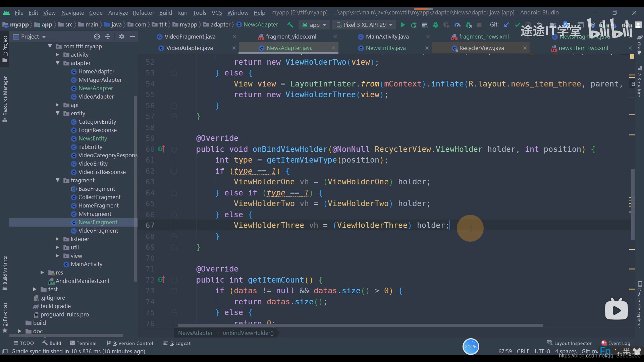Image resolution: width=644 pixels, height=362 pixels.
Task: Toggle the Terminal tool window
Action: pyautogui.click(x=83, y=343)
